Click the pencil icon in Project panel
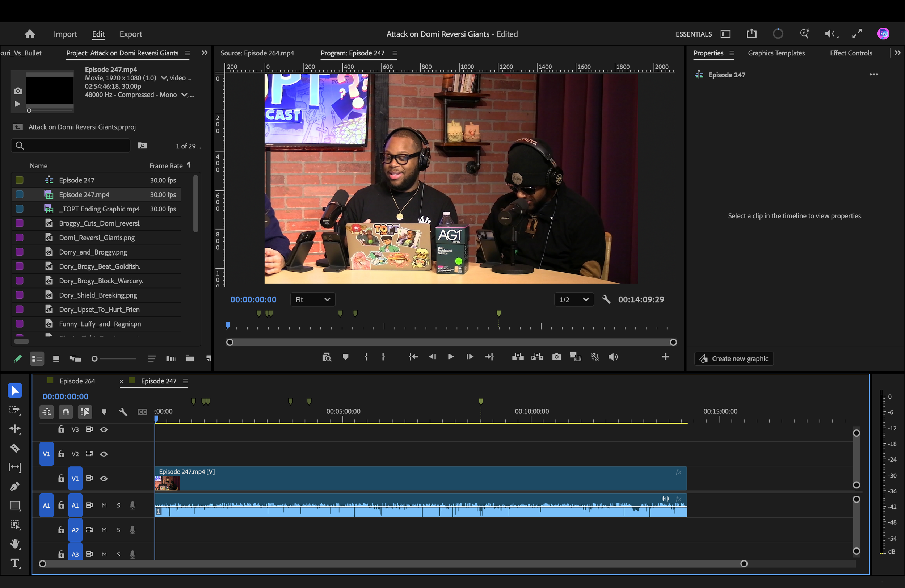 (x=17, y=358)
